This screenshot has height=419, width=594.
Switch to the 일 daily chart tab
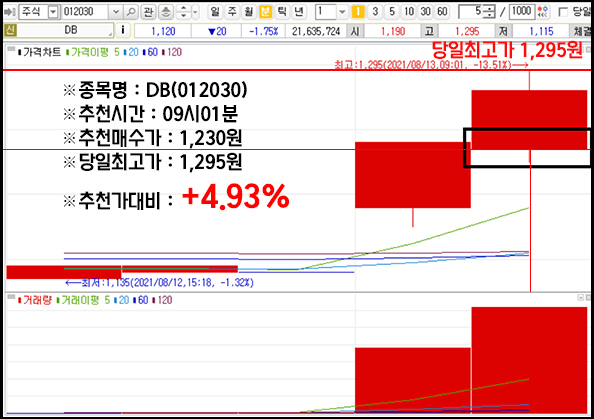(x=215, y=12)
